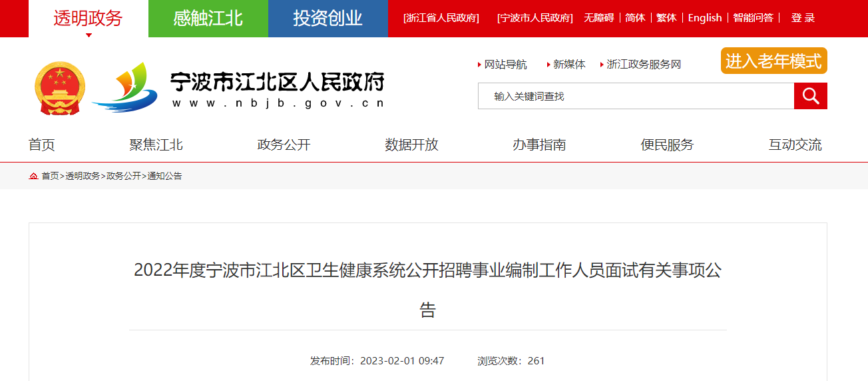The height and width of the screenshot is (381, 868).
Task: Click the home icon in the breadcrumb
Action: [x=33, y=176]
